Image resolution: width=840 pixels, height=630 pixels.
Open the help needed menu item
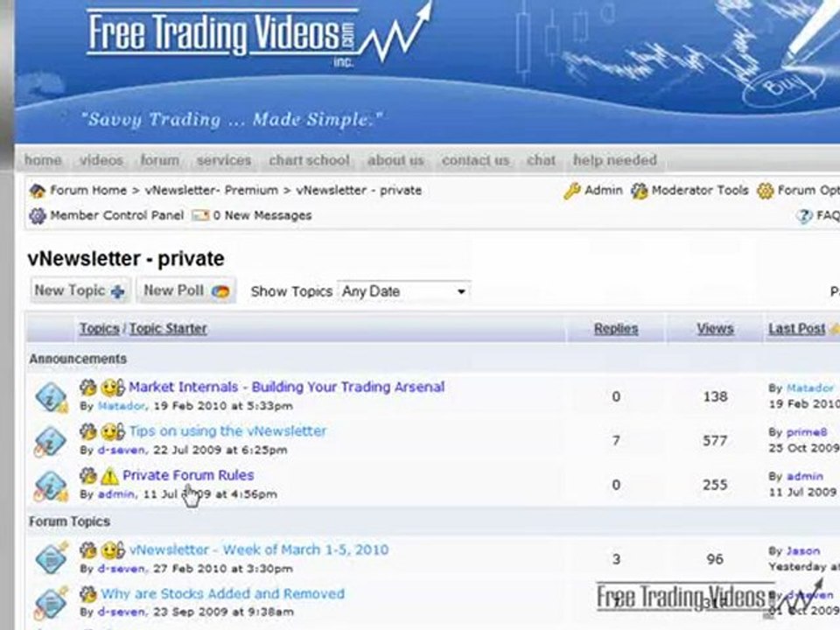click(615, 160)
